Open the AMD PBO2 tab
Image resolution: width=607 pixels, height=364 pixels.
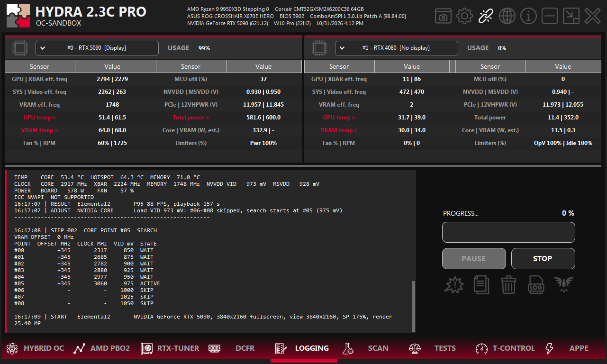(x=101, y=348)
